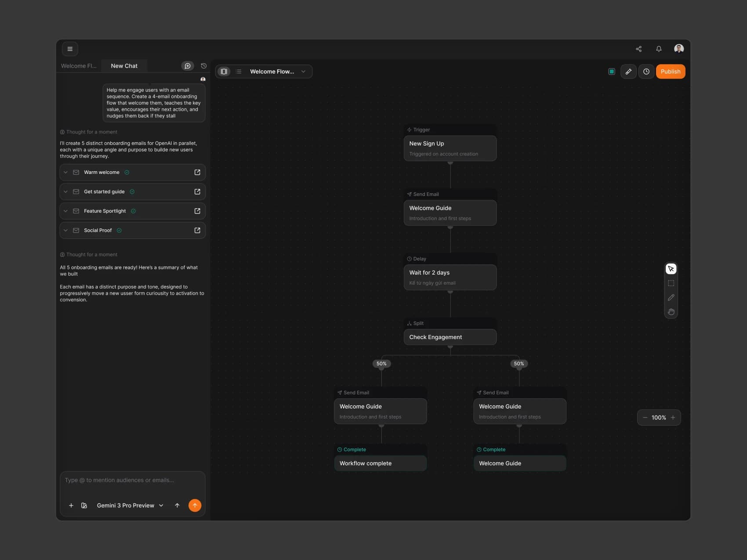Select the marquee selection tool

point(671,283)
